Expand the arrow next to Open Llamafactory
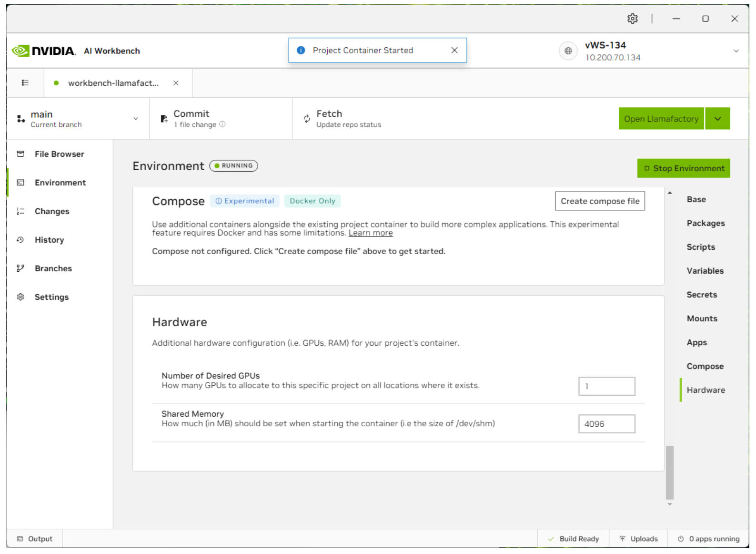 (717, 119)
